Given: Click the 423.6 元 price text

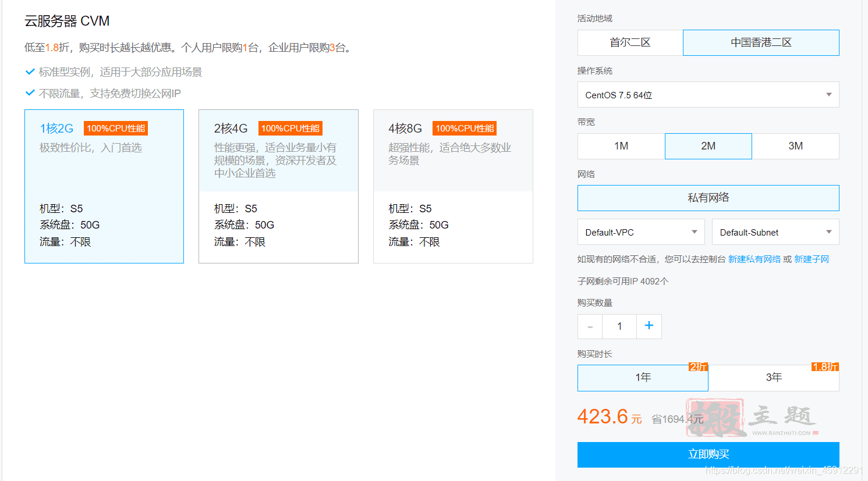Looking at the screenshot, I should coord(610,417).
